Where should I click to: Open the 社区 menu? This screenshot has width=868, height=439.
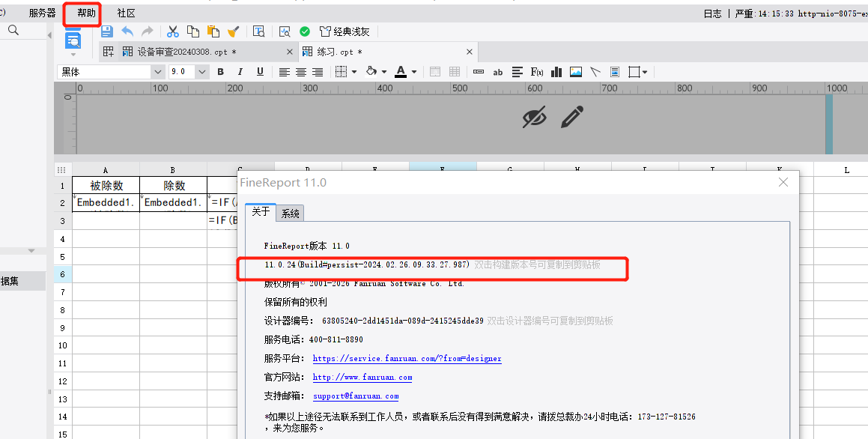click(127, 13)
